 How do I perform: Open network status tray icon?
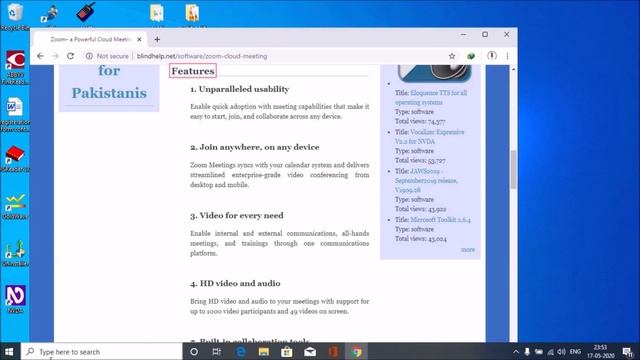550,351
